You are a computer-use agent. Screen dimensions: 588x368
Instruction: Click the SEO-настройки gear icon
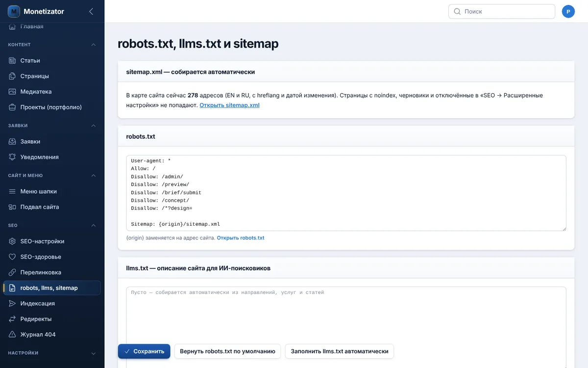pos(12,241)
